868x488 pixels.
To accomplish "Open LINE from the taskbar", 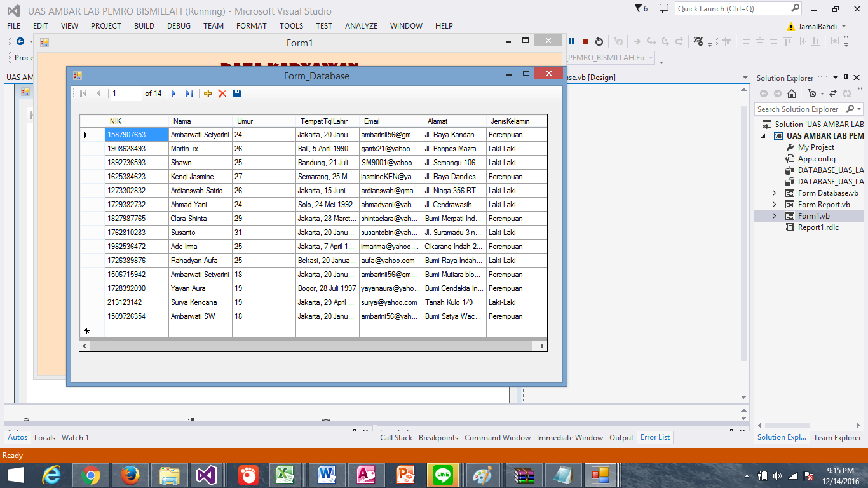I will pyautogui.click(x=443, y=475).
